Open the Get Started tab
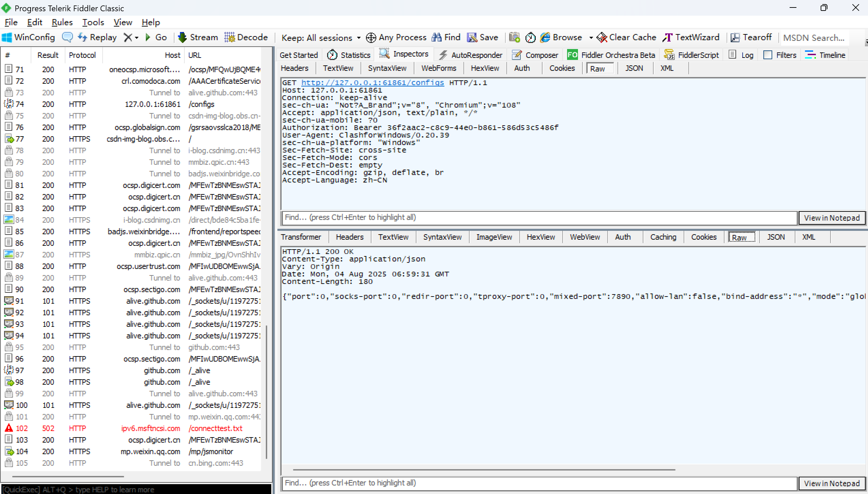The height and width of the screenshot is (494, 868). pos(299,55)
